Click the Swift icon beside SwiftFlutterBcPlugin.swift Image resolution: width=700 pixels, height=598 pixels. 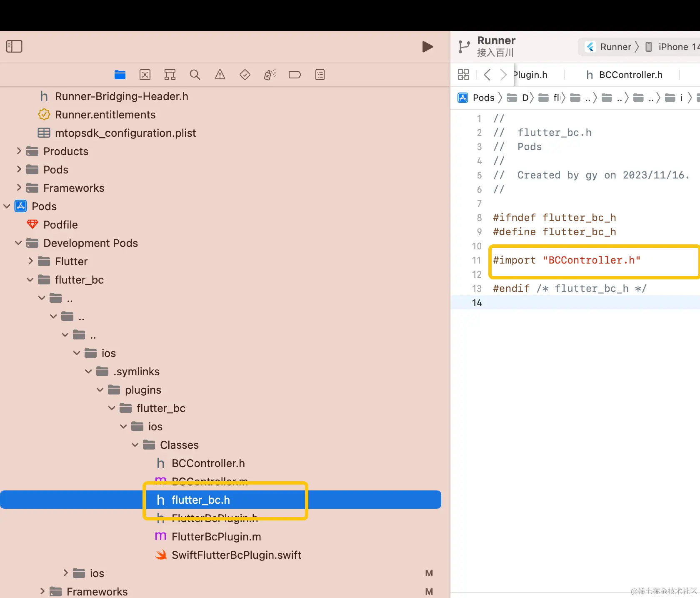(x=161, y=555)
